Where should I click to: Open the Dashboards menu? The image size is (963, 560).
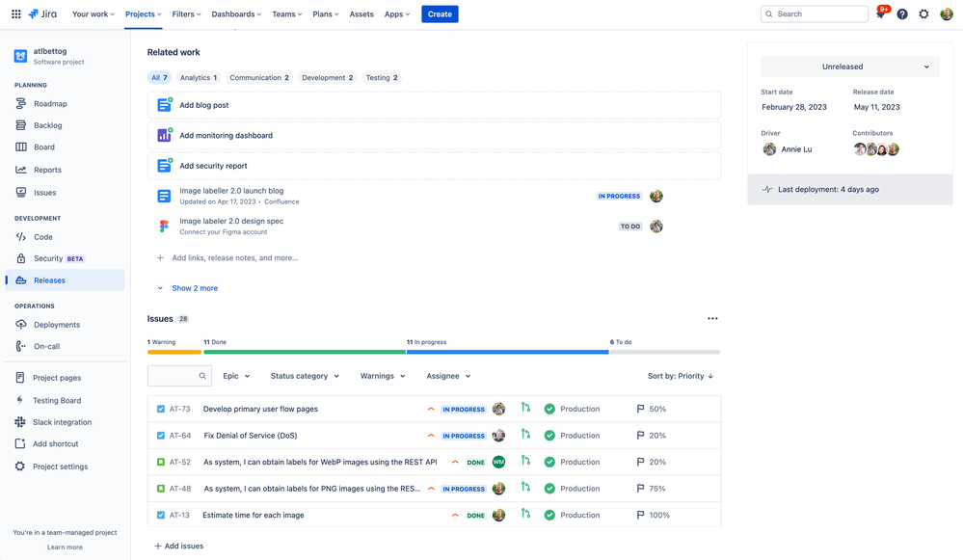[x=236, y=13]
